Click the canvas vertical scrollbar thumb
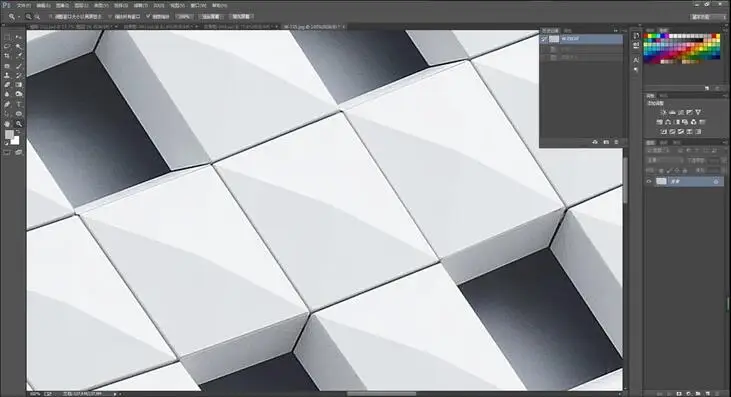The image size is (731, 397). pyautogui.click(x=625, y=180)
